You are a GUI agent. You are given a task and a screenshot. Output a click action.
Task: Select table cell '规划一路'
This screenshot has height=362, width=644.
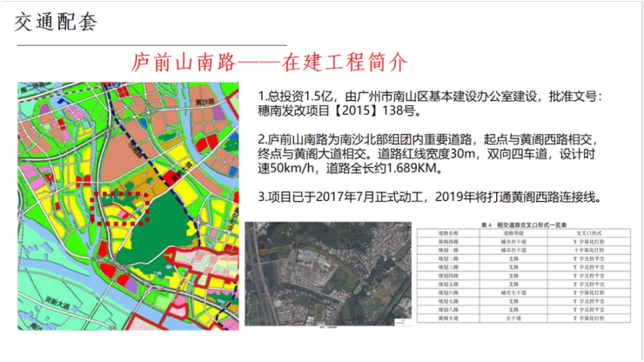click(448, 251)
